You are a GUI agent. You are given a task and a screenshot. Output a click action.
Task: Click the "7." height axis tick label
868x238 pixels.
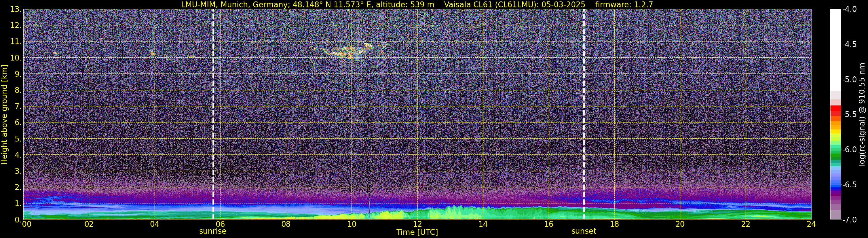[x=18, y=107]
